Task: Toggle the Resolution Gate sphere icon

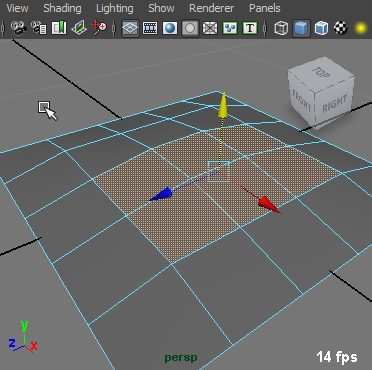Action: pyautogui.click(x=170, y=28)
